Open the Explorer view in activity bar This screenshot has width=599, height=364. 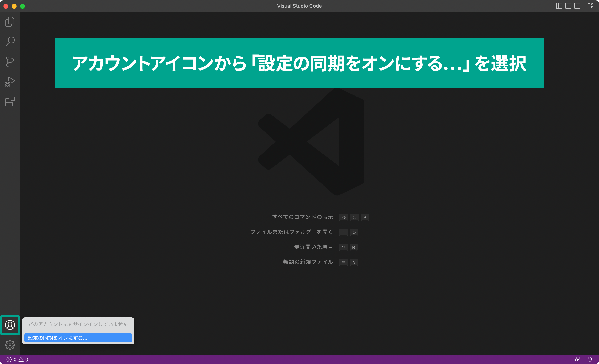tap(10, 22)
